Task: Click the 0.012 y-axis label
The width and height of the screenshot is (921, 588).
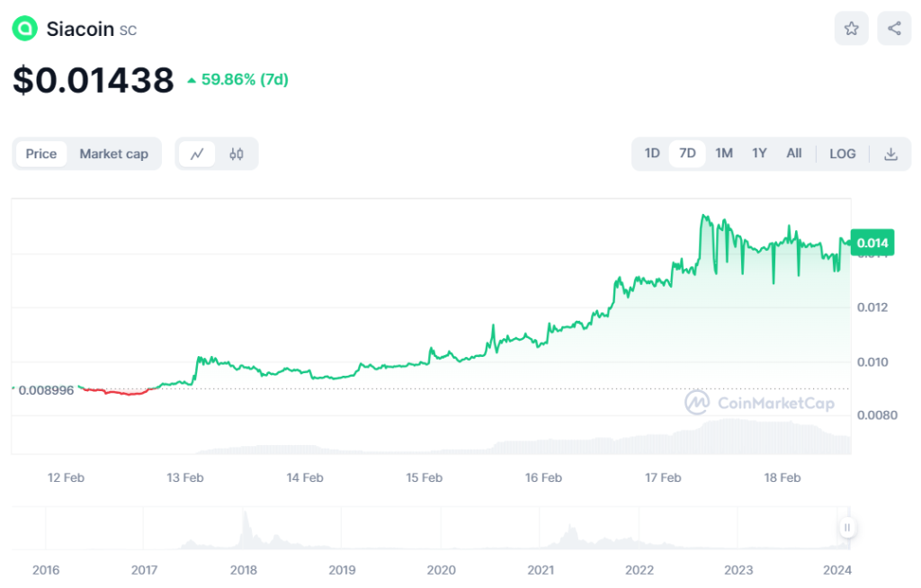Action: [872, 307]
